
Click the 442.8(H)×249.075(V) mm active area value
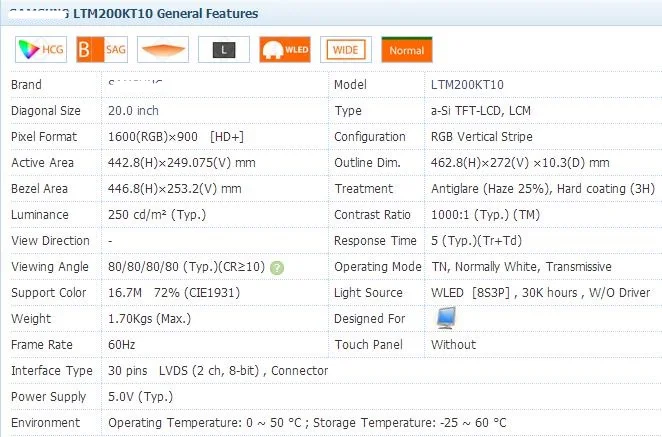[182, 163]
